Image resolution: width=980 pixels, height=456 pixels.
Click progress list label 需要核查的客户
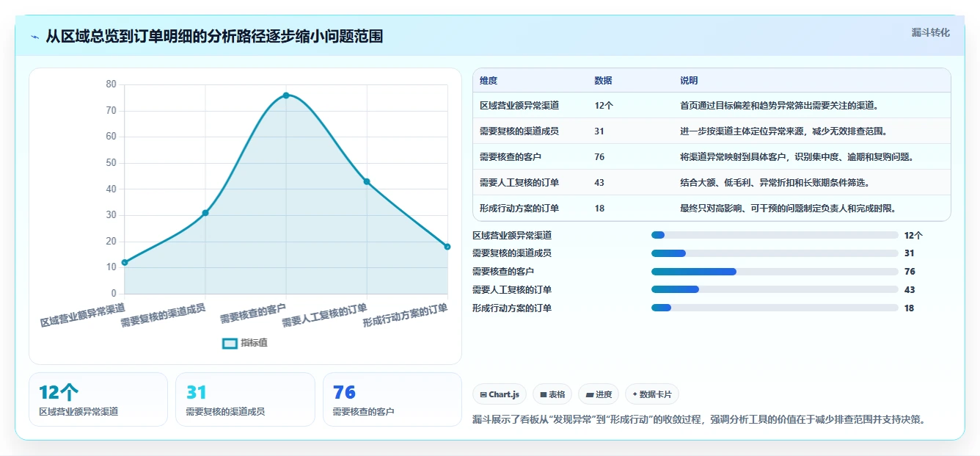[x=503, y=272]
